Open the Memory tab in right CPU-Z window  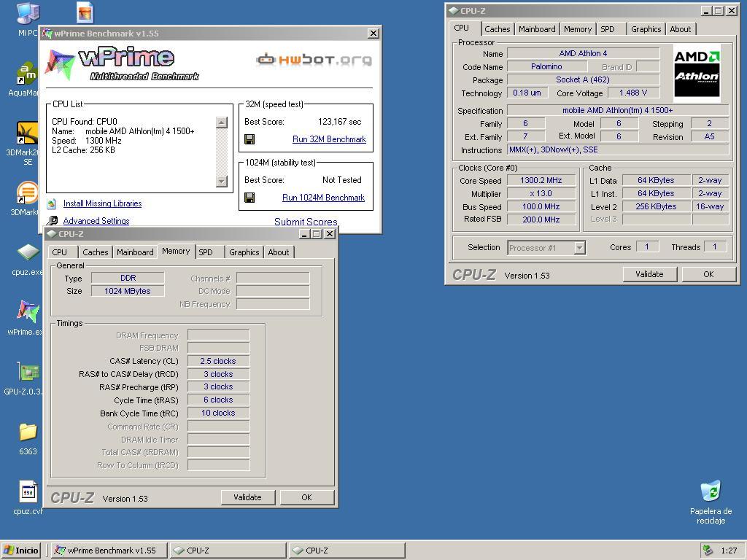point(578,29)
